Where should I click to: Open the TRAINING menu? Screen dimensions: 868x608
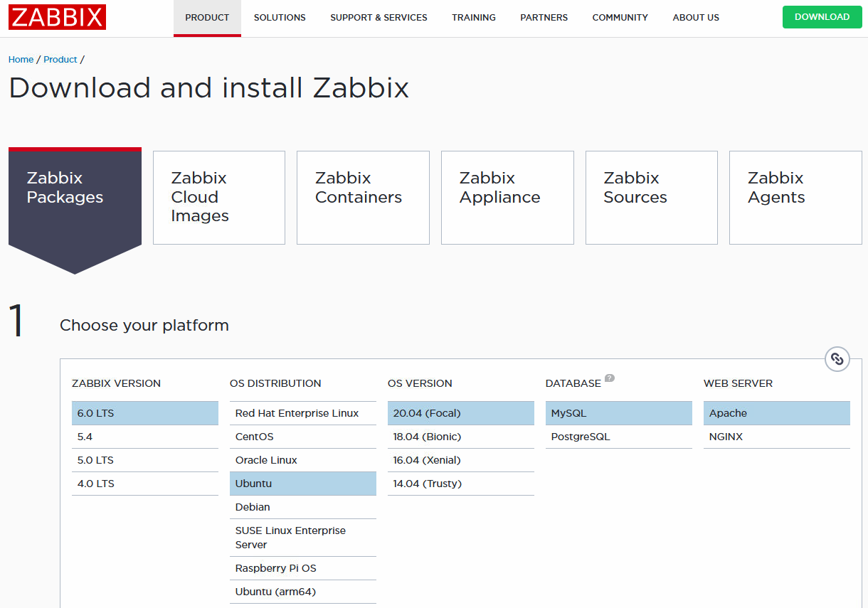point(474,18)
